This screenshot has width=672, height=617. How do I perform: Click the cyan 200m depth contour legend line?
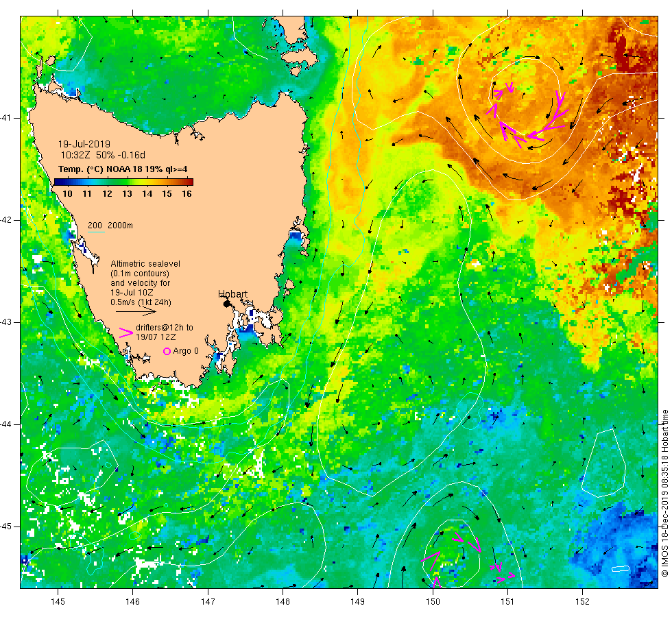pyautogui.click(x=96, y=232)
